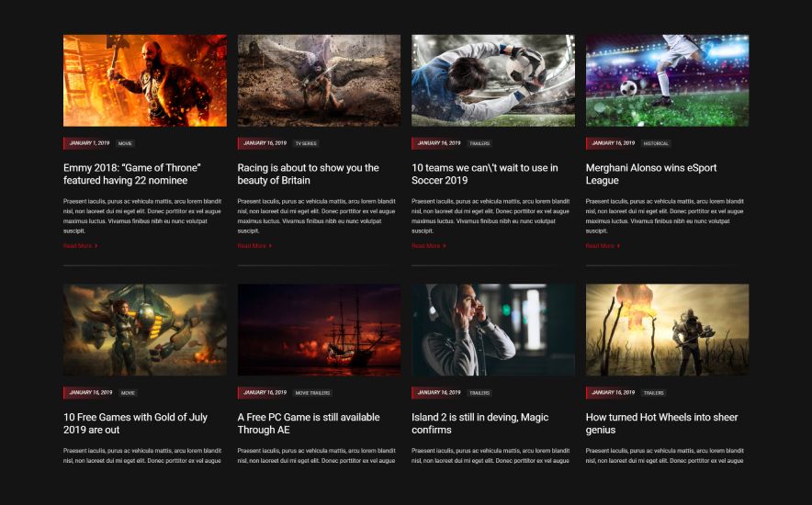The height and width of the screenshot is (505, 812).
Task: Open 'How turned Hot Wheels into sheer genius'
Action: tap(662, 423)
